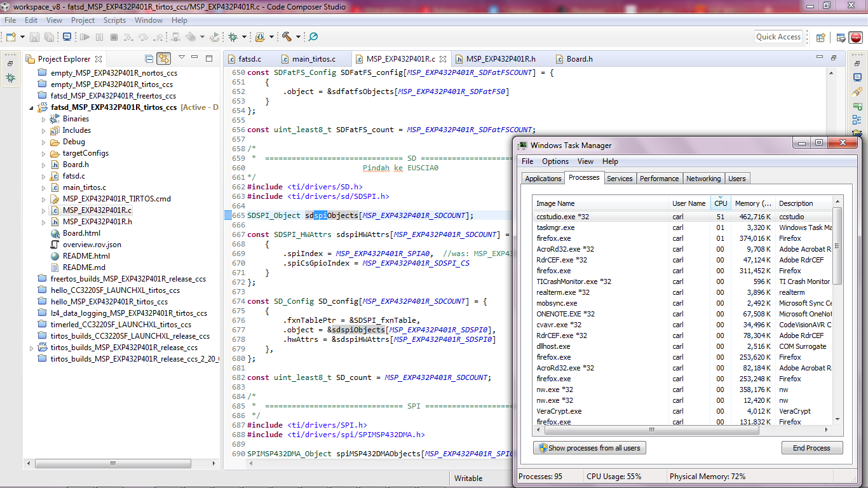Viewport: 868px width, 488px height.
Task: Select README.md in Project Explorer
Action: pyautogui.click(x=84, y=268)
